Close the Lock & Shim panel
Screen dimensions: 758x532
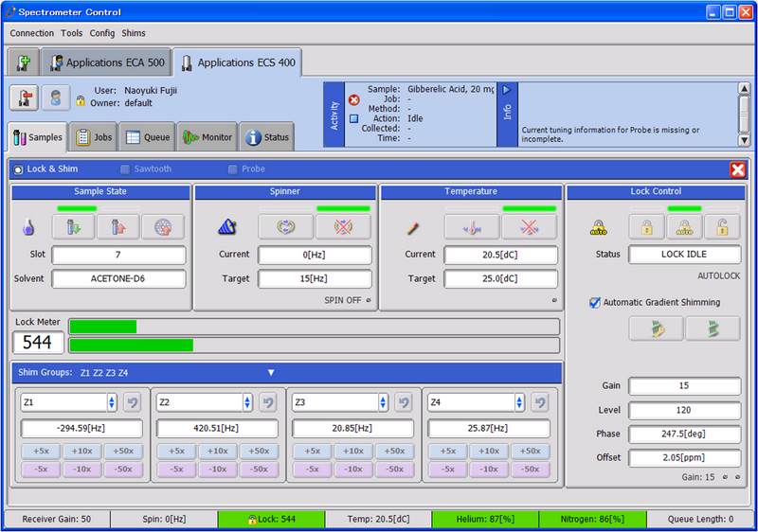[738, 169]
